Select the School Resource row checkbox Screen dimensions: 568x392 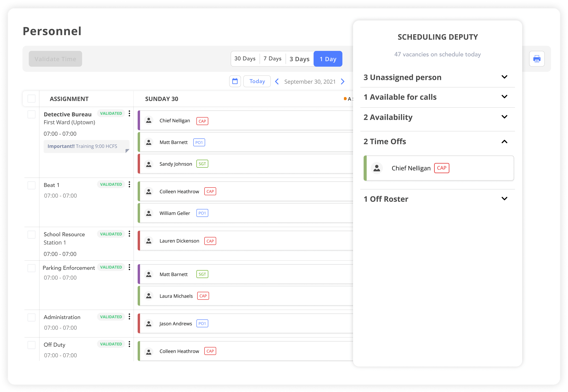point(31,235)
